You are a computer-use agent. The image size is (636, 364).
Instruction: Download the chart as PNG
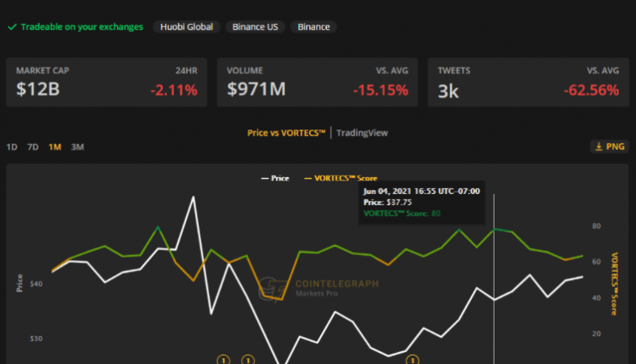click(609, 146)
